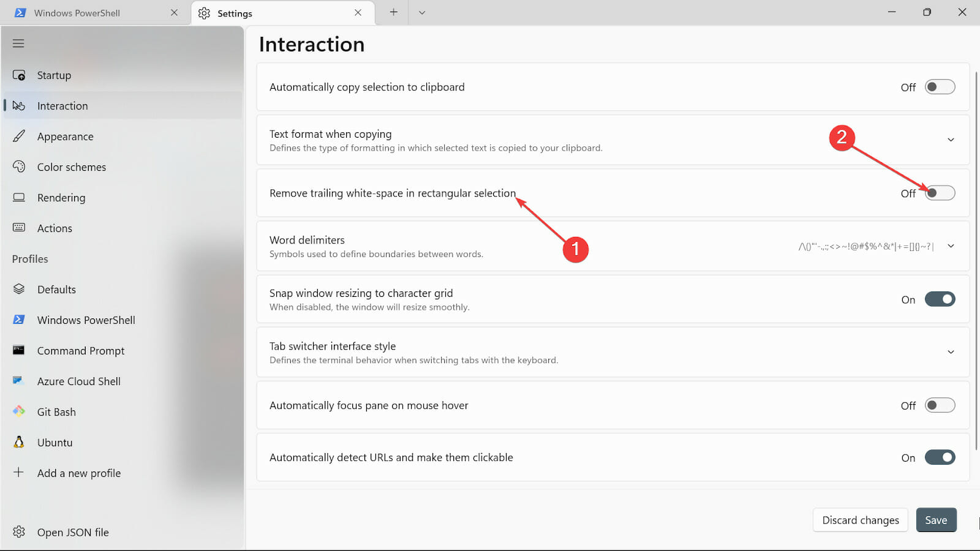Viewport: 980px width, 551px height.
Task: Click the Word delimiters symbols value
Action: coord(866,247)
